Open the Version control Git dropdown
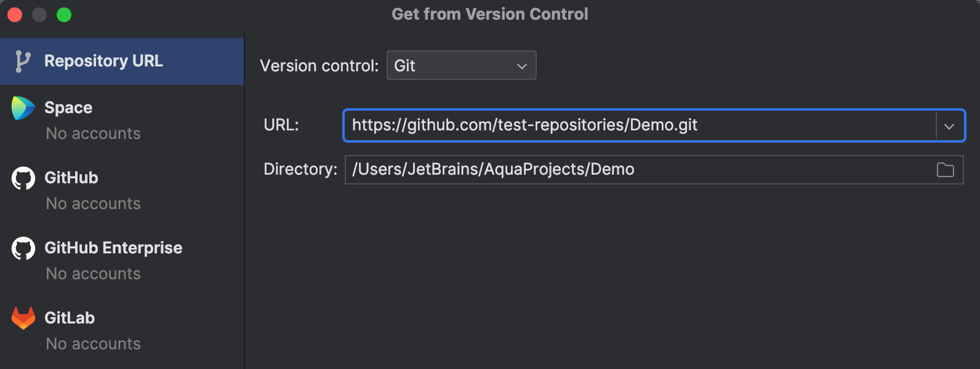The width and height of the screenshot is (980, 369). [461, 65]
